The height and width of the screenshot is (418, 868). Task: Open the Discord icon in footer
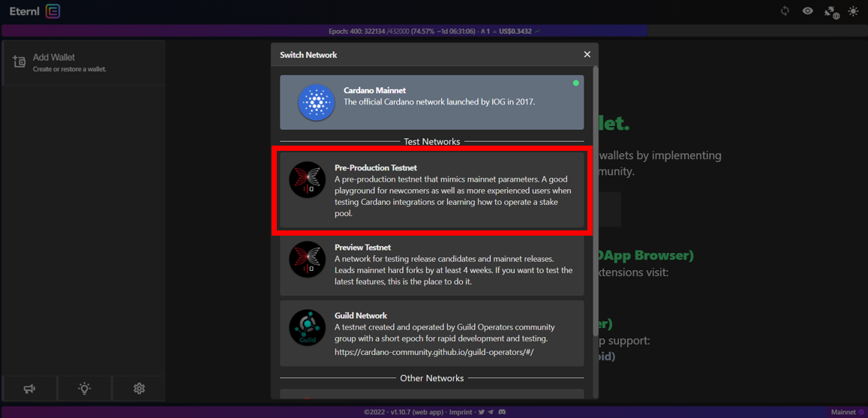pos(502,412)
